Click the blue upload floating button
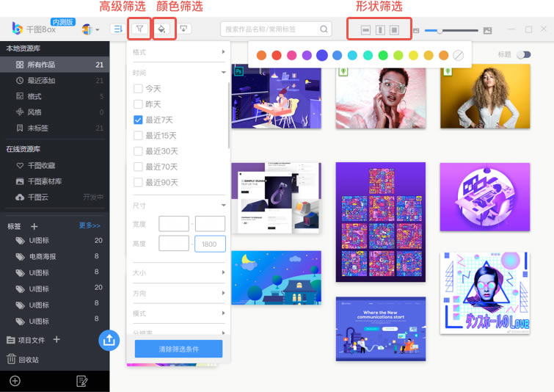This screenshot has width=554, height=392. point(109,341)
